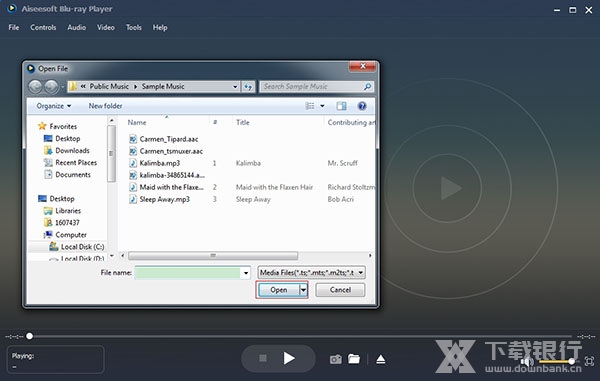Click the New folder button
This screenshot has width=600, height=381.
tap(105, 106)
